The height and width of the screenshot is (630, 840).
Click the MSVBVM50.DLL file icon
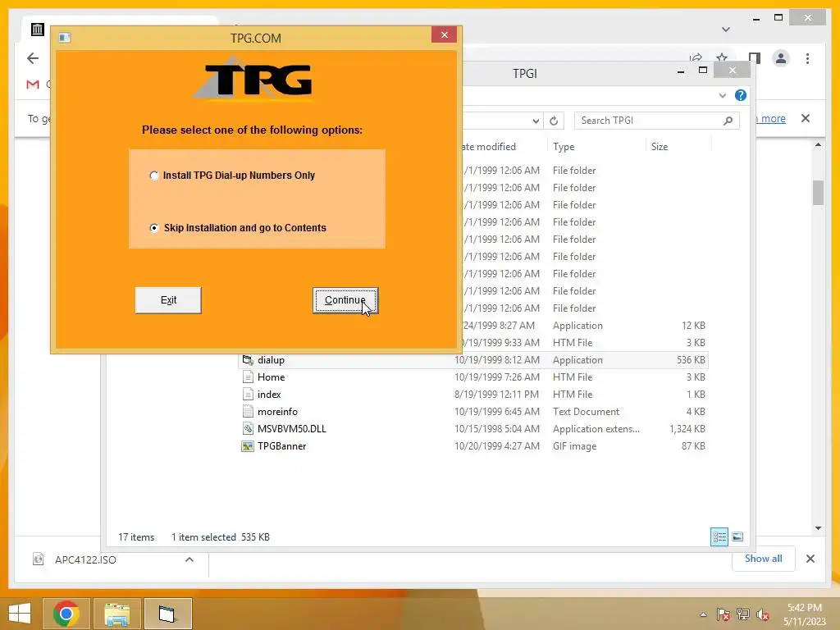click(x=248, y=428)
